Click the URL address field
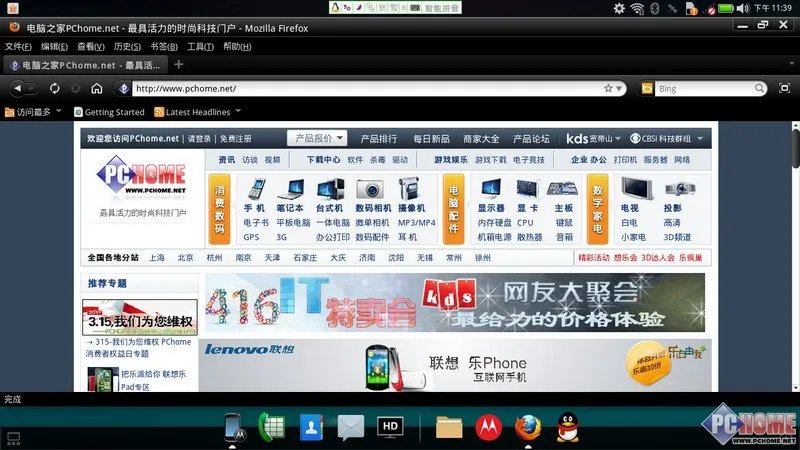The width and height of the screenshot is (800, 450). [x=367, y=88]
